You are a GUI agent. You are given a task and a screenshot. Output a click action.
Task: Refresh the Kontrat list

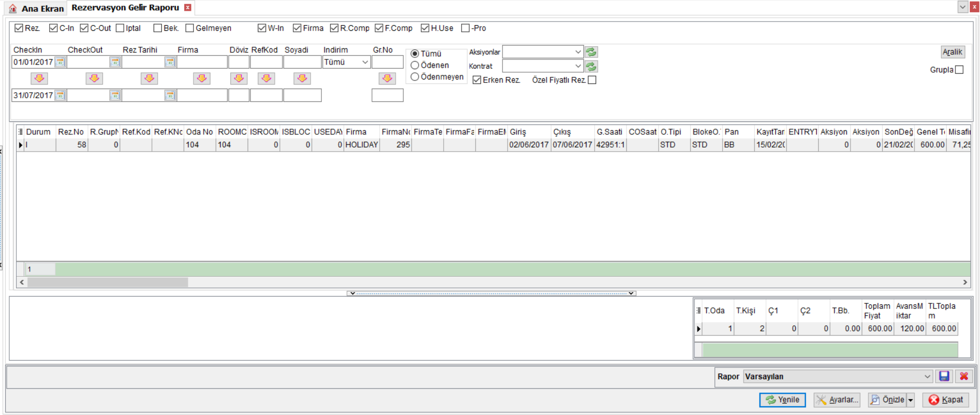[x=592, y=66]
